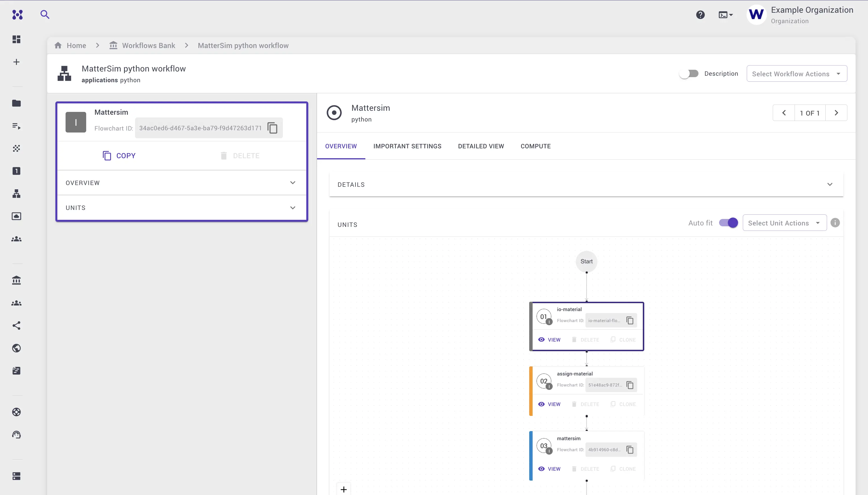Screen dimensions: 868x495
Task: Click the help question mark icon
Action: pyautogui.click(x=700, y=15)
